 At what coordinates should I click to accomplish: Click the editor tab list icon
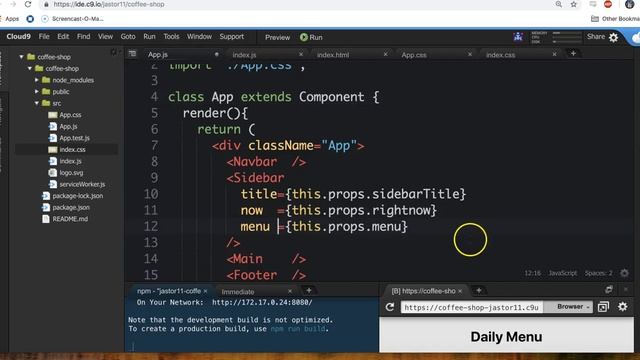click(x=132, y=54)
